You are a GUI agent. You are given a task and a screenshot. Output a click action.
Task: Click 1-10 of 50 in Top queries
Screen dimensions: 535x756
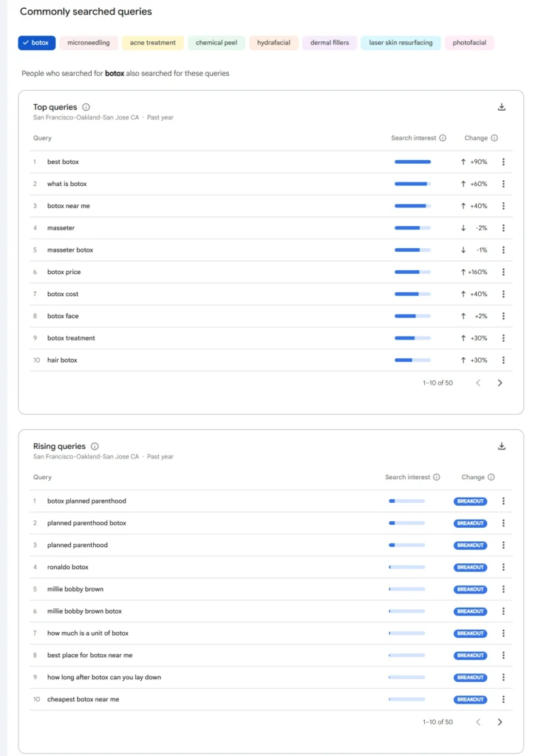(x=437, y=383)
